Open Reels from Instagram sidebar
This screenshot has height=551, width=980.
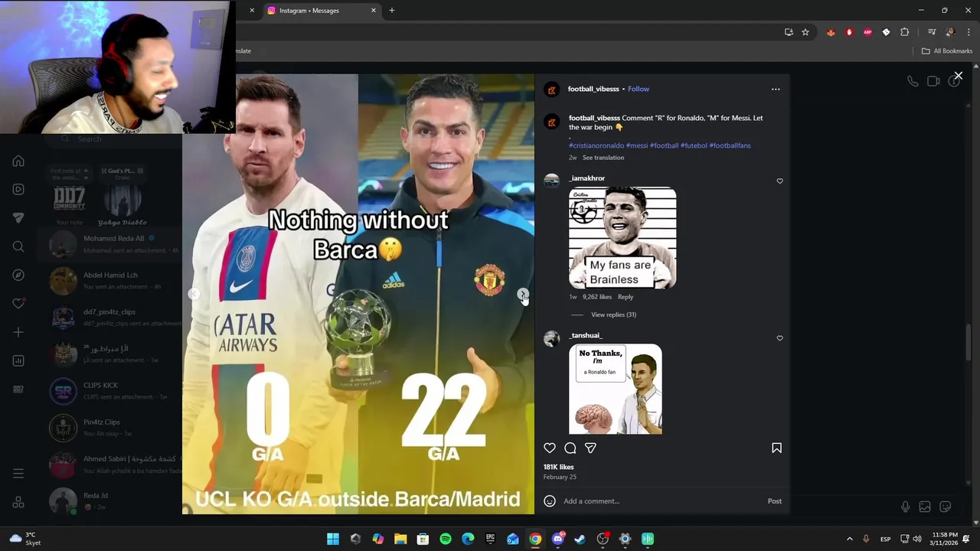tap(18, 190)
